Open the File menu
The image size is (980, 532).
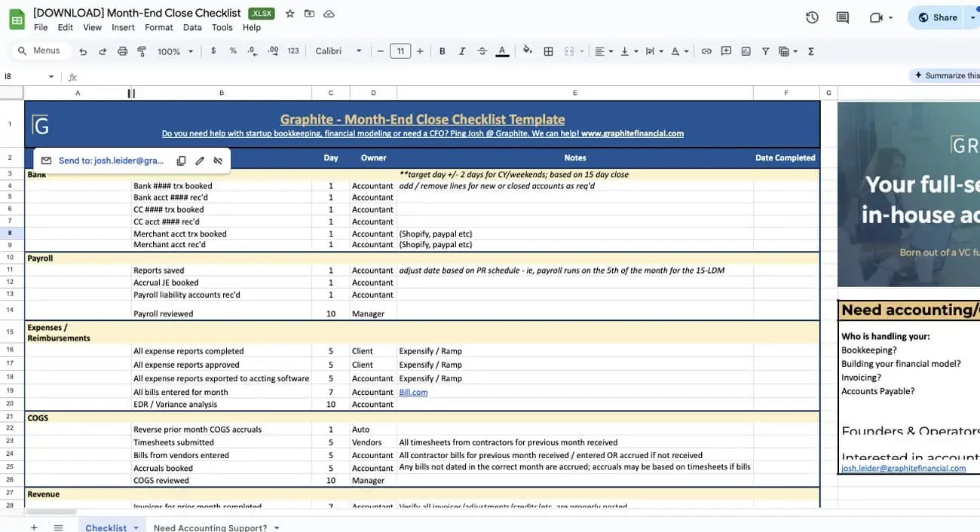[41, 27]
